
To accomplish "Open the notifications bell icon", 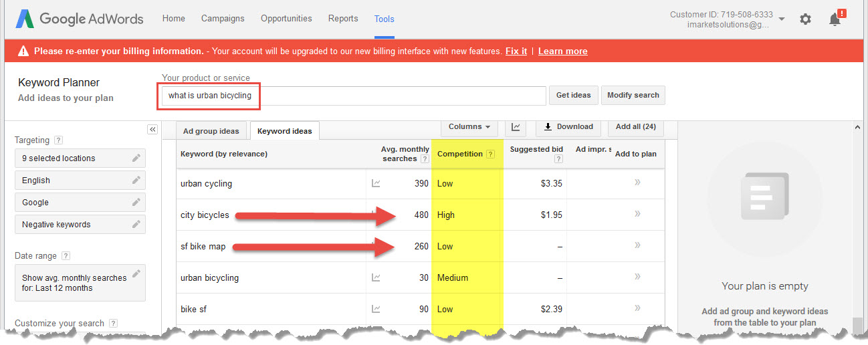I will pos(835,19).
